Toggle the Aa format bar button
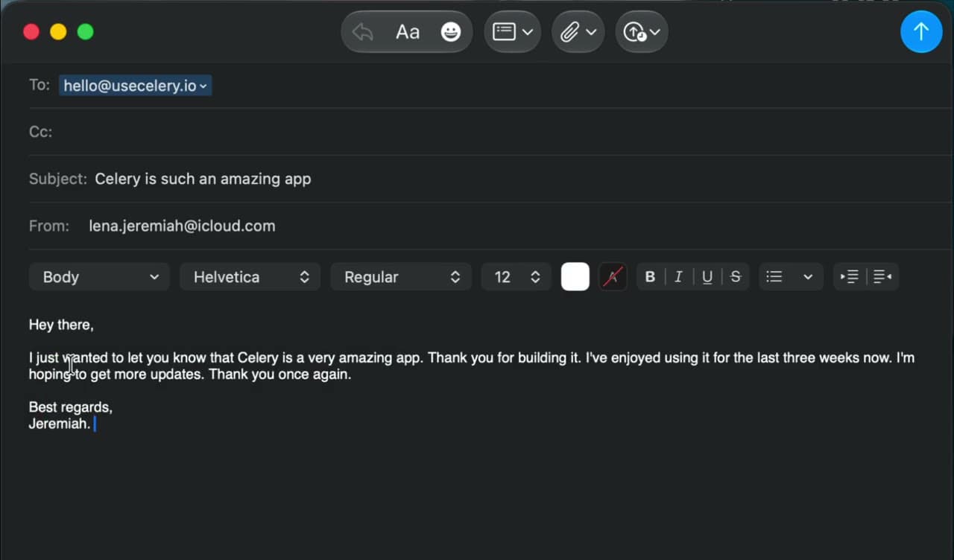This screenshot has width=954, height=560. pyautogui.click(x=407, y=32)
